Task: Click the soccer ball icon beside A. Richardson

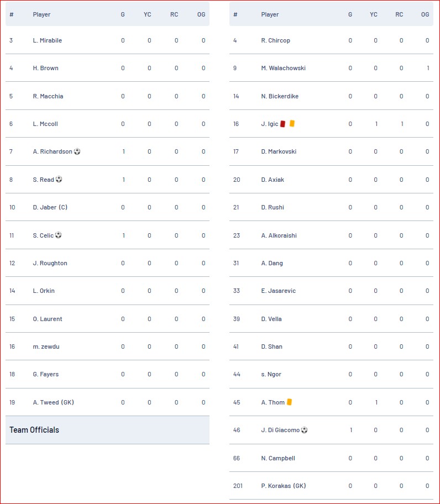Action: (77, 151)
